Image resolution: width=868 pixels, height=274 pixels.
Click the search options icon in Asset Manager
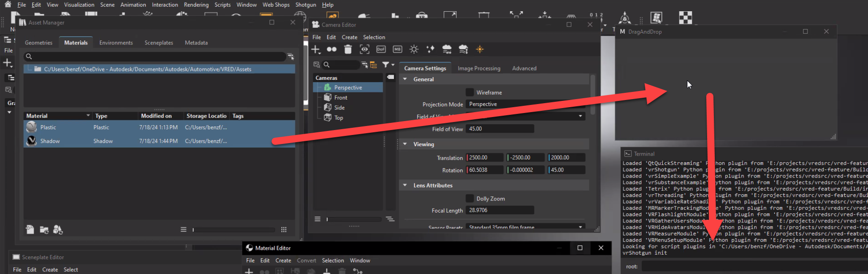click(x=291, y=57)
